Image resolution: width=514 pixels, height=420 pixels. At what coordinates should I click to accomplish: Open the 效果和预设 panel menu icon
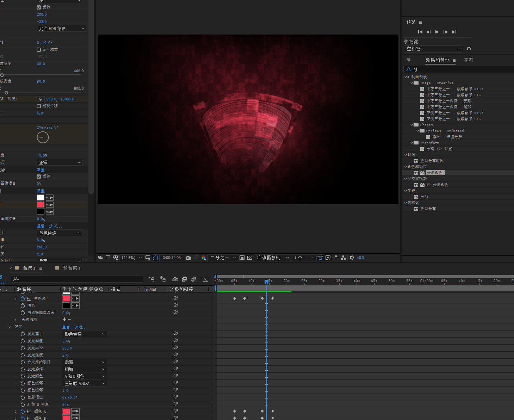point(454,61)
